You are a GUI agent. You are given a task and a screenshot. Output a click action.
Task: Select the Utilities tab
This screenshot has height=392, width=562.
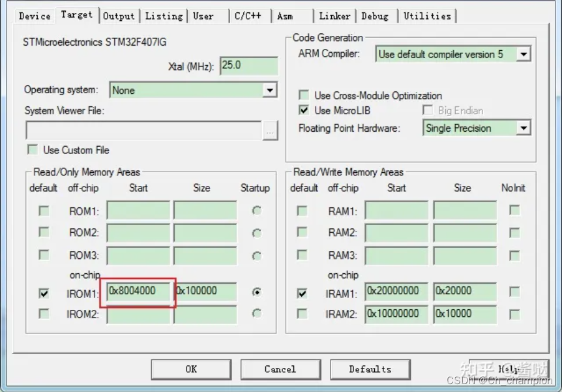tap(427, 16)
